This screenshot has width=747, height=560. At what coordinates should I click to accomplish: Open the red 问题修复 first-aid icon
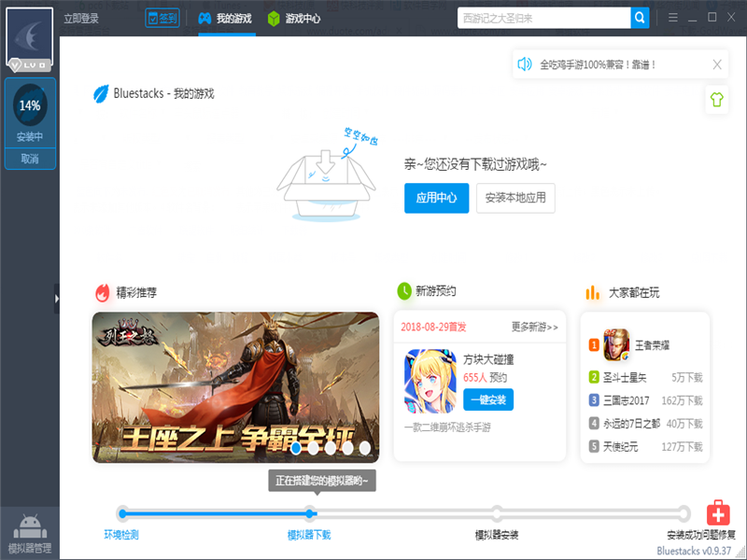pos(718,512)
